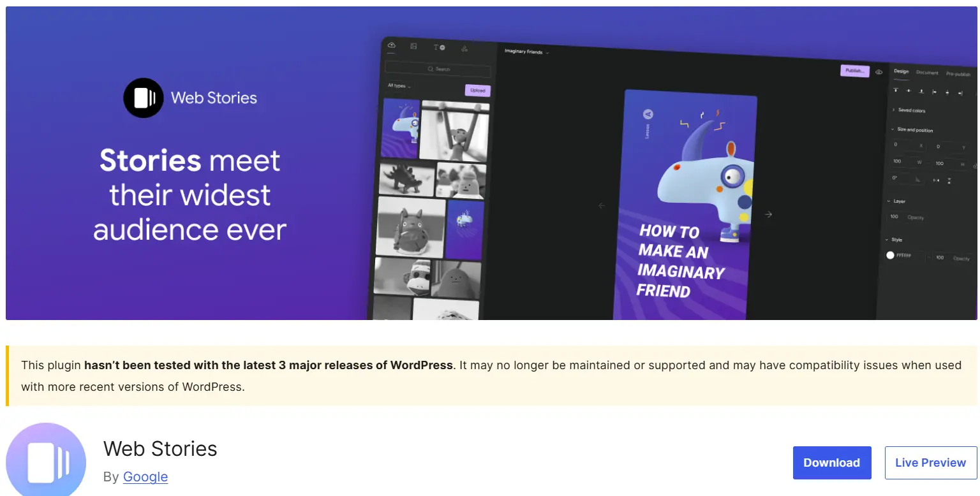The width and height of the screenshot is (980, 496).
Task: Select the image library icon in editor
Action: click(x=413, y=46)
